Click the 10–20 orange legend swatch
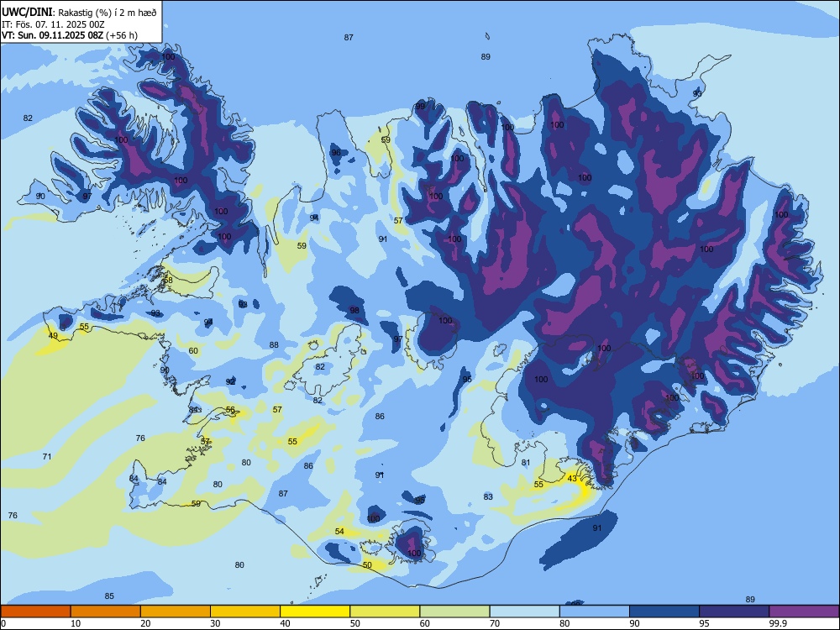840x630 pixels. 106,612
